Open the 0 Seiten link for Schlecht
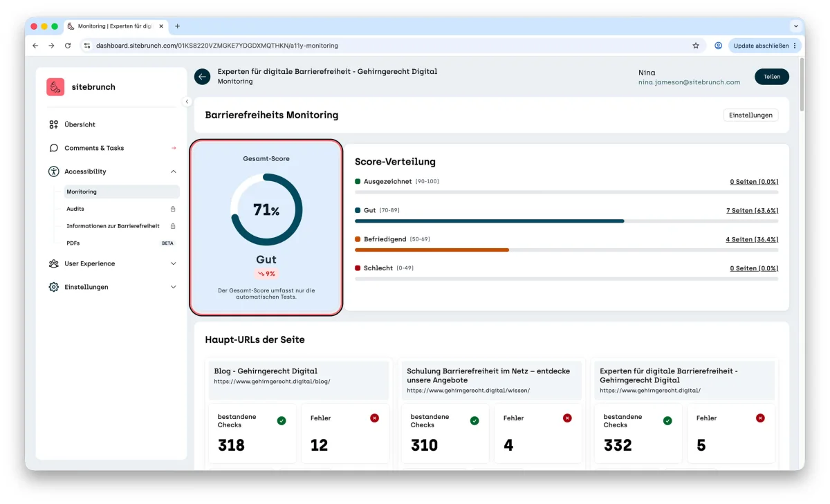 pyautogui.click(x=754, y=268)
